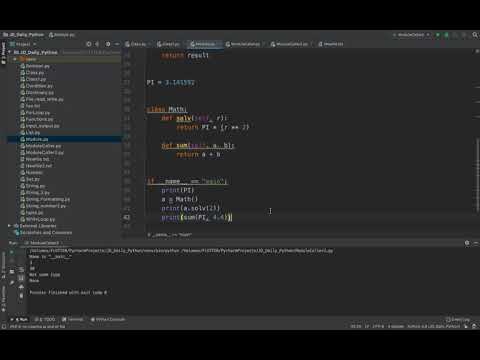The width and height of the screenshot is (480, 360).
Task: Click the Python interpreter entry in status bar
Action: click(x=433, y=326)
